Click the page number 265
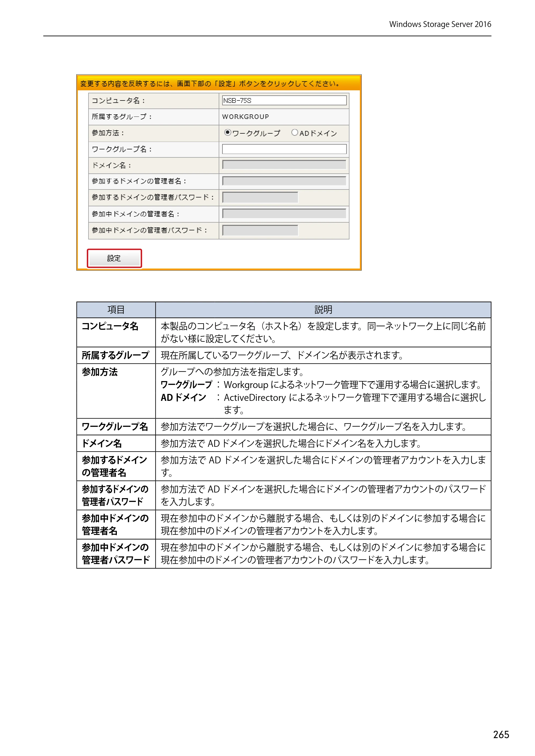The height and width of the screenshot is (756, 535). 501,735
